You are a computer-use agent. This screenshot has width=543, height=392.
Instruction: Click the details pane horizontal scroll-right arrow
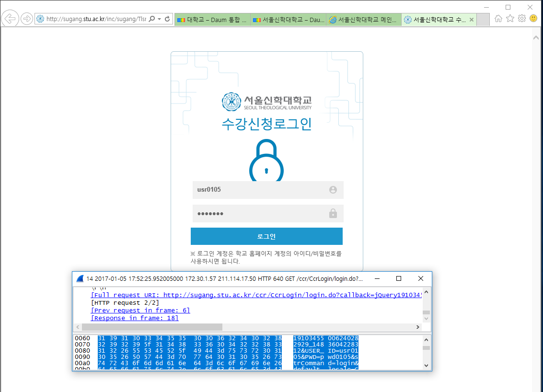tap(418, 327)
